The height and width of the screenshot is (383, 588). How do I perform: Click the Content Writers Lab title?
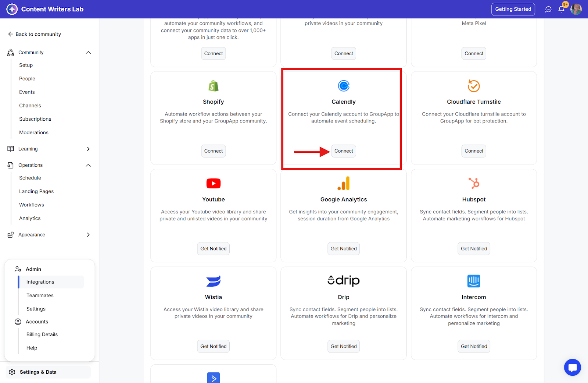pyautogui.click(x=52, y=9)
